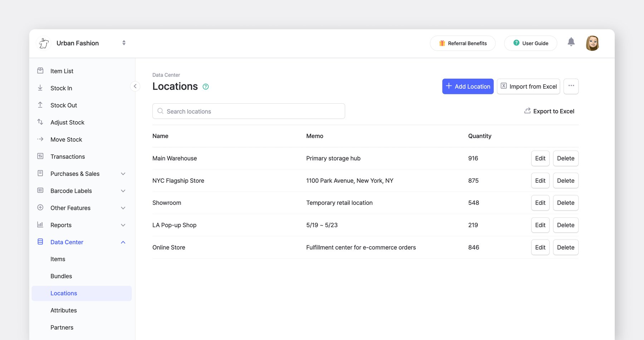Open the user profile avatar
Image resolution: width=644 pixels, height=340 pixels.
(x=592, y=43)
